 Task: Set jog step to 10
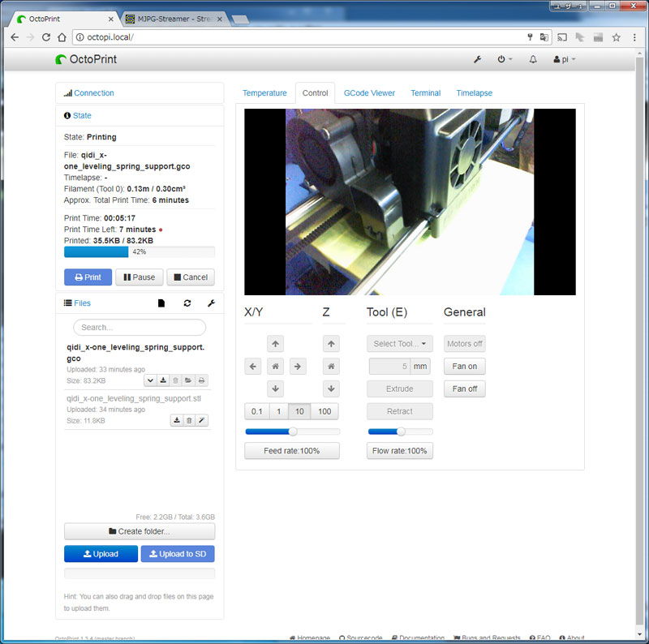click(299, 411)
